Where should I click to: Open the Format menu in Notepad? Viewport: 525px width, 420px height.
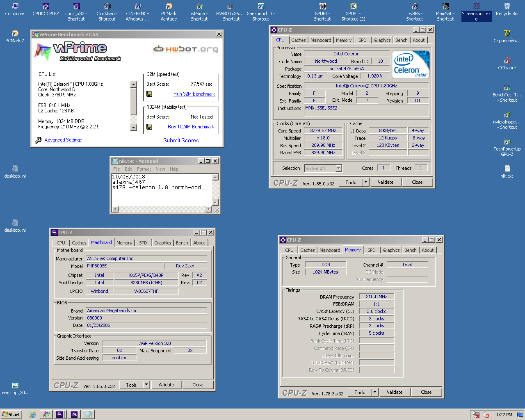pyautogui.click(x=144, y=169)
